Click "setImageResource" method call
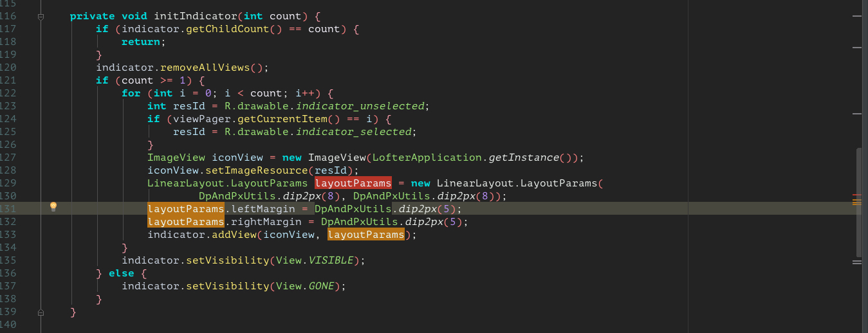The width and height of the screenshot is (868, 333). pos(257,170)
